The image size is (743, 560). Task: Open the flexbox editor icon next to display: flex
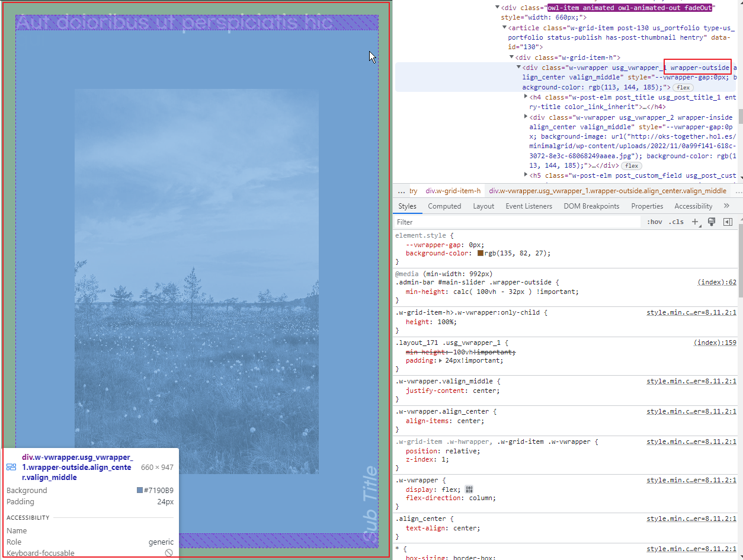pos(469,489)
